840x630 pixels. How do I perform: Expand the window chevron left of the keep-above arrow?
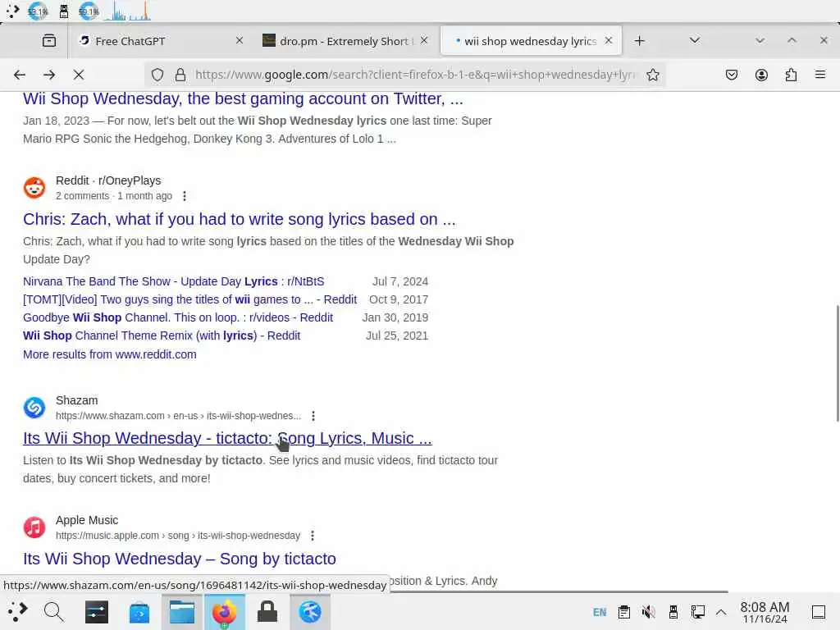pos(760,41)
